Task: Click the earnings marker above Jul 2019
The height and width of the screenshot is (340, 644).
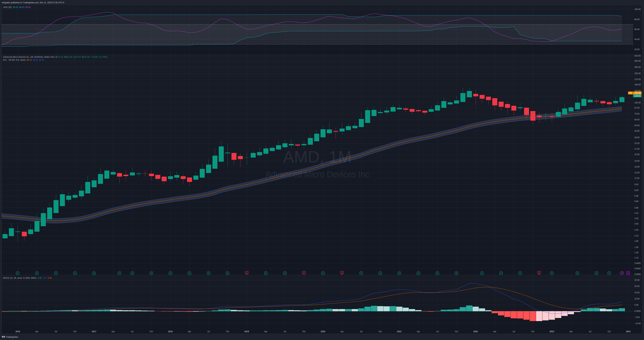Action: 285,273
